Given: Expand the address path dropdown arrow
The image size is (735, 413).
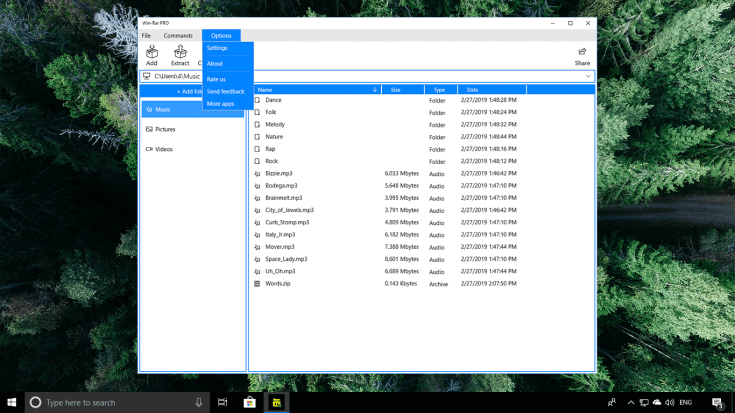Looking at the screenshot, I should (588, 76).
